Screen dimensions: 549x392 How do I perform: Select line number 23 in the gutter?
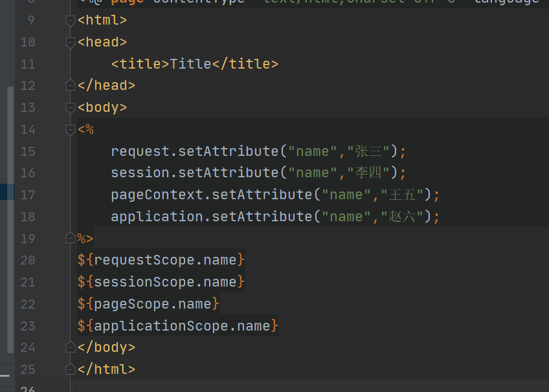pyautogui.click(x=28, y=326)
